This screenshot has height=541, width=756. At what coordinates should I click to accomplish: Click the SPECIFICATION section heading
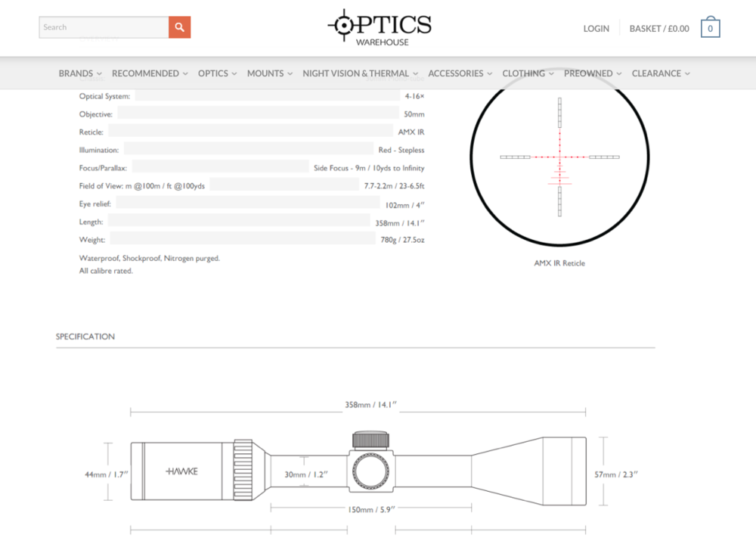click(85, 337)
